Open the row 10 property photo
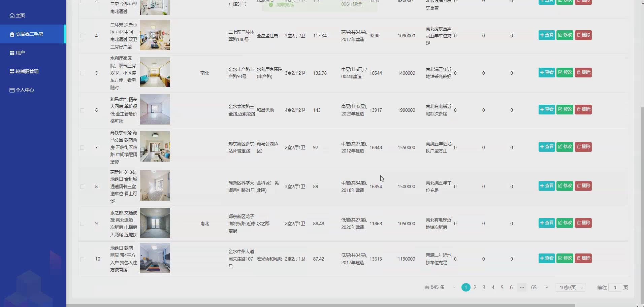The height and width of the screenshot is (307, 644). coord(155,258)
